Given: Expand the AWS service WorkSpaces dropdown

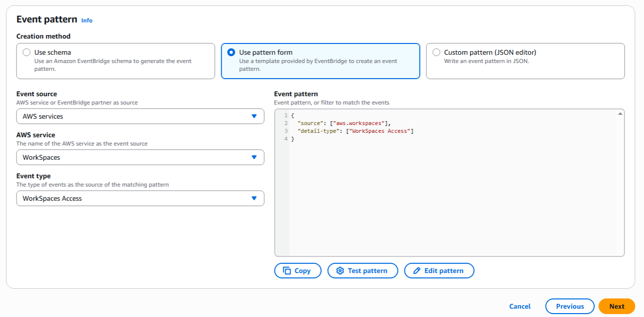Looking at the screenshot, I should 140,157.
